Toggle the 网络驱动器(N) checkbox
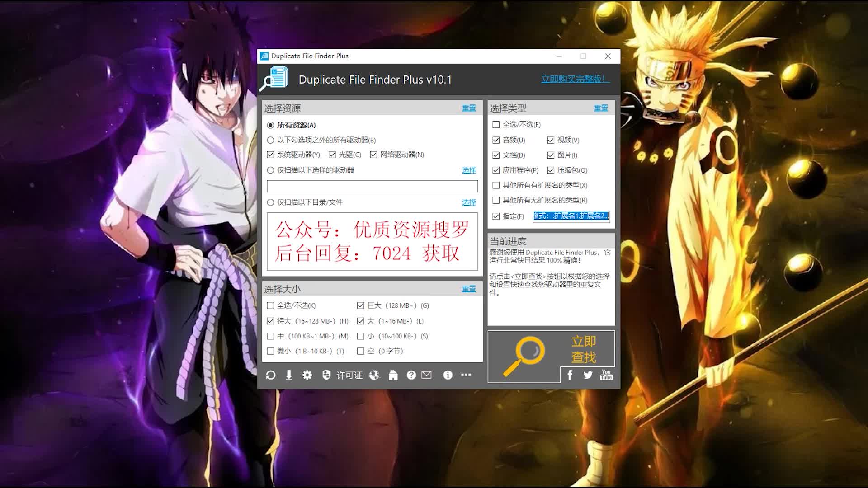 [x=373, y=155]
